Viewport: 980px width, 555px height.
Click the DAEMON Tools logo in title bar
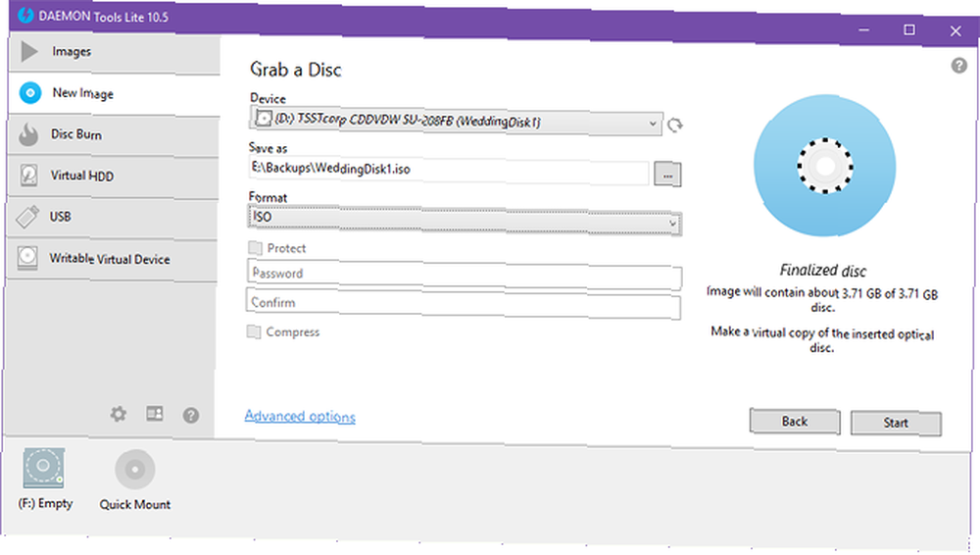click(x=25, y=15)
